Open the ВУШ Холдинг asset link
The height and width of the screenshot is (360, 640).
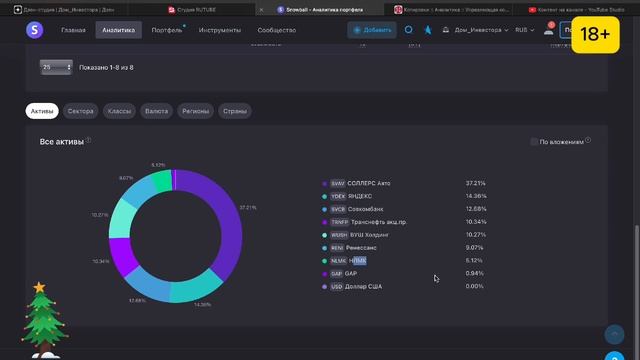tap(369, 235)
